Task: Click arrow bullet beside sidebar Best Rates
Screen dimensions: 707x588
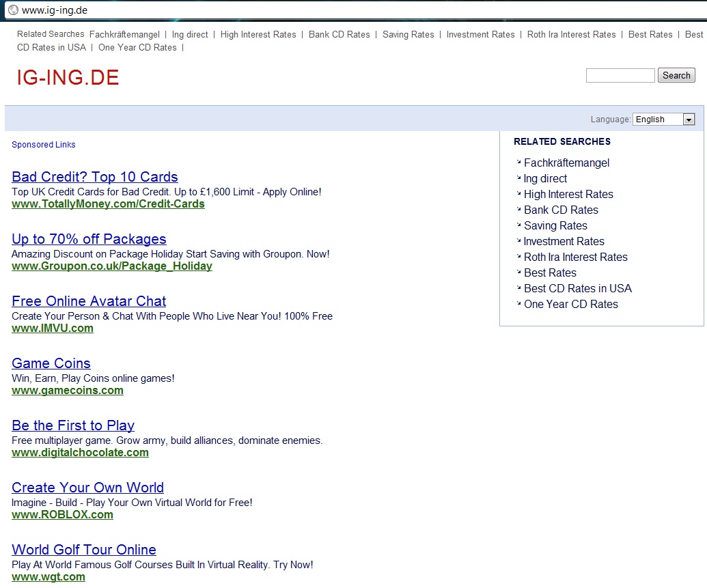Action: tap(519, 271)
